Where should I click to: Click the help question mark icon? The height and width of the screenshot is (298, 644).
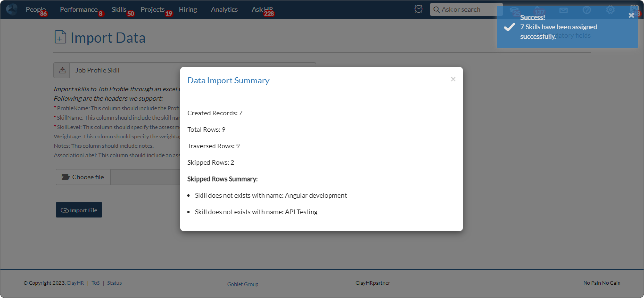586,10
